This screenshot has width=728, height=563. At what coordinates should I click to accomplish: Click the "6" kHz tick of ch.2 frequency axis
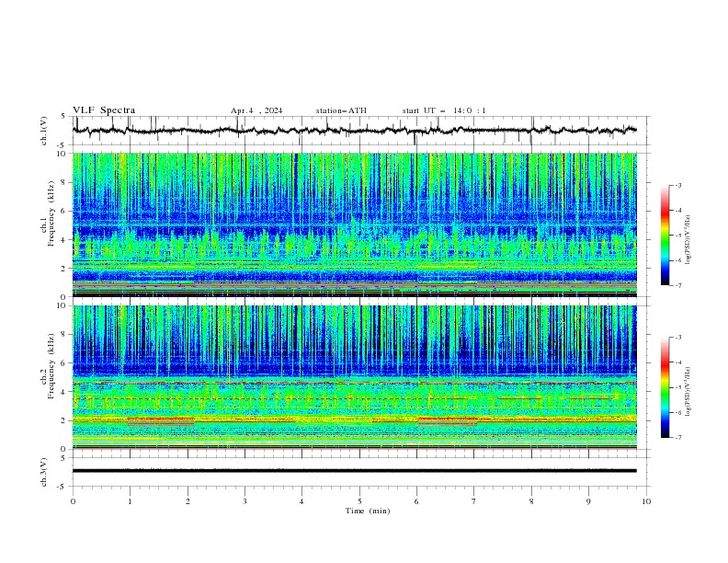coord(64,362)
